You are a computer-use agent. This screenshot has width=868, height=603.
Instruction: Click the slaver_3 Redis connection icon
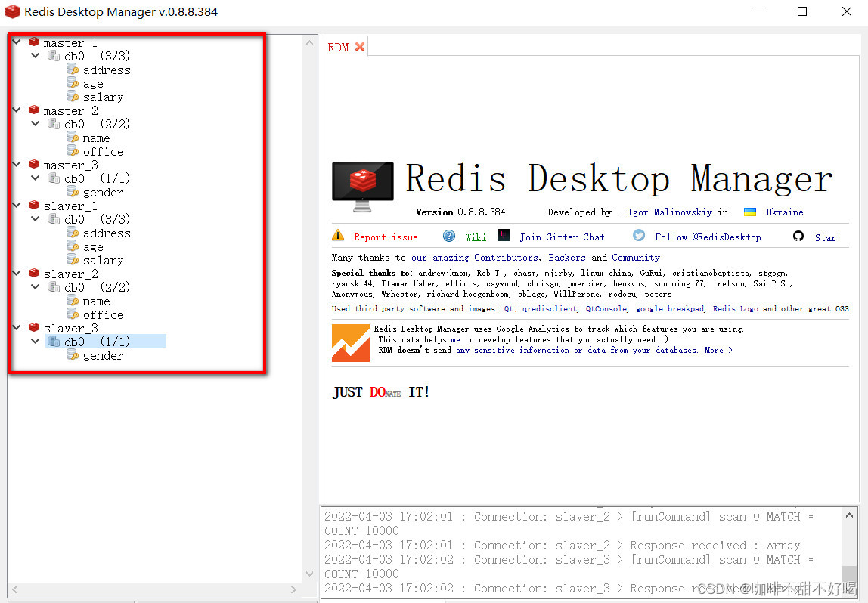coord(34,327)
